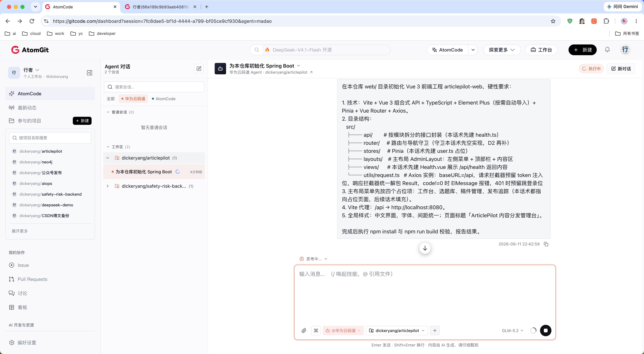Screen dimensions: 644x354
Task: Open the developer bookmarks folder
Action: (102, 33)
